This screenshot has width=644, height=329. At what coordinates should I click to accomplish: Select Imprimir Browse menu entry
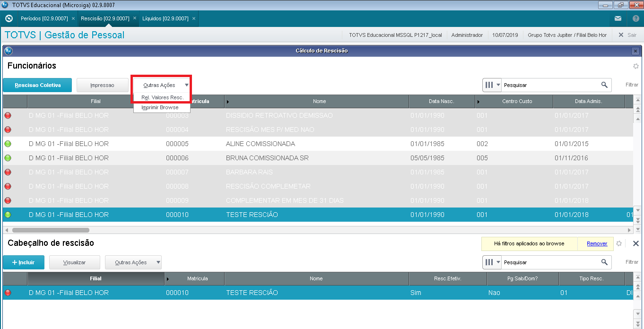[x=162, y=107]
